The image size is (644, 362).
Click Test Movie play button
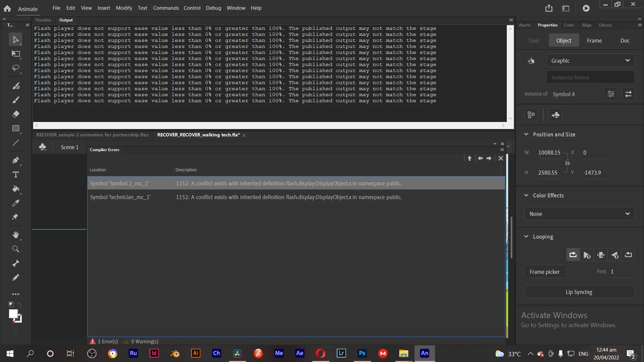pyautogui.click(x=586, y=8)
